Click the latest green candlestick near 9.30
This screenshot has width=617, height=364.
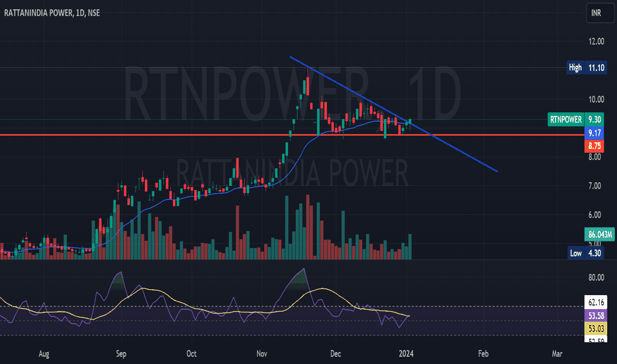(410, 122)
